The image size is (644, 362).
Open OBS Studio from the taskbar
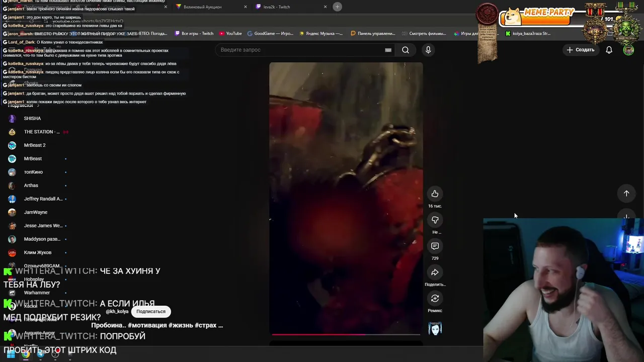click(55, 354)
